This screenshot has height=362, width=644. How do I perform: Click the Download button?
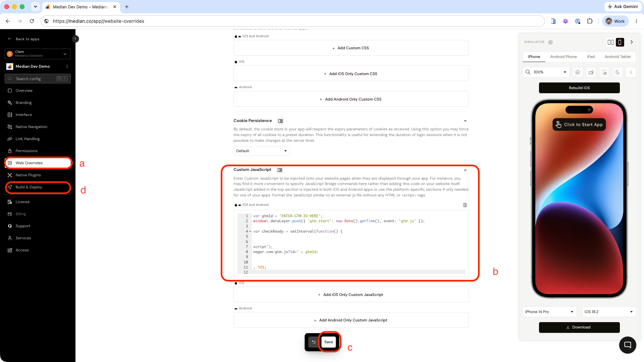[x=579, y=327]
